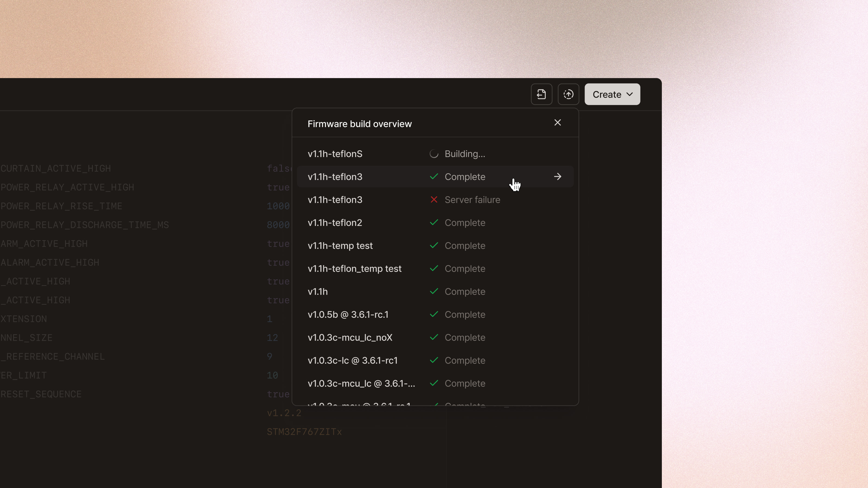Open the v1.0.3c-lc @ 3.6.1-rc1 build
Viewport: 868px width, 488px height.
[x=352, y=360]
